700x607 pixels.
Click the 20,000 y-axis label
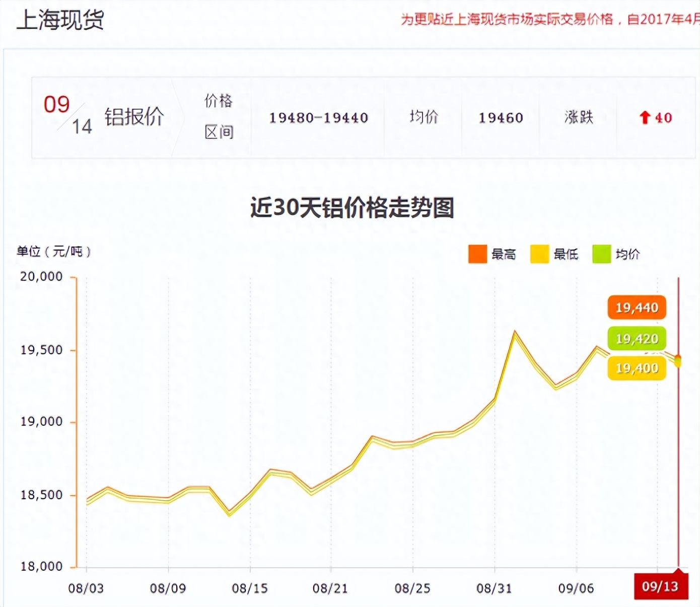click(x=42, y=277)
